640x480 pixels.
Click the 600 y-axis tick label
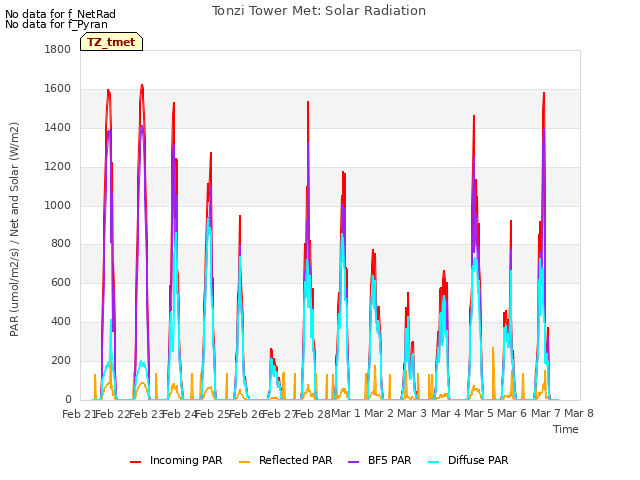(61, 282)
